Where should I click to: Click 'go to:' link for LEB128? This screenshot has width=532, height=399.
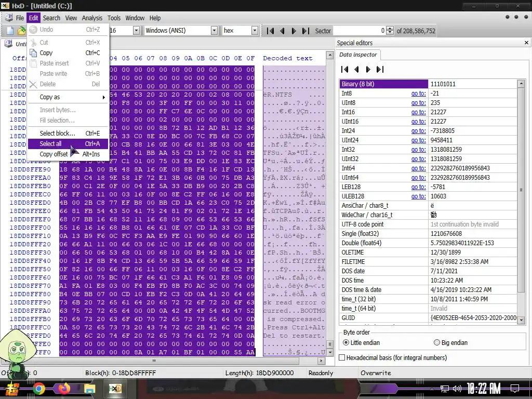click(x=418, y=187)
